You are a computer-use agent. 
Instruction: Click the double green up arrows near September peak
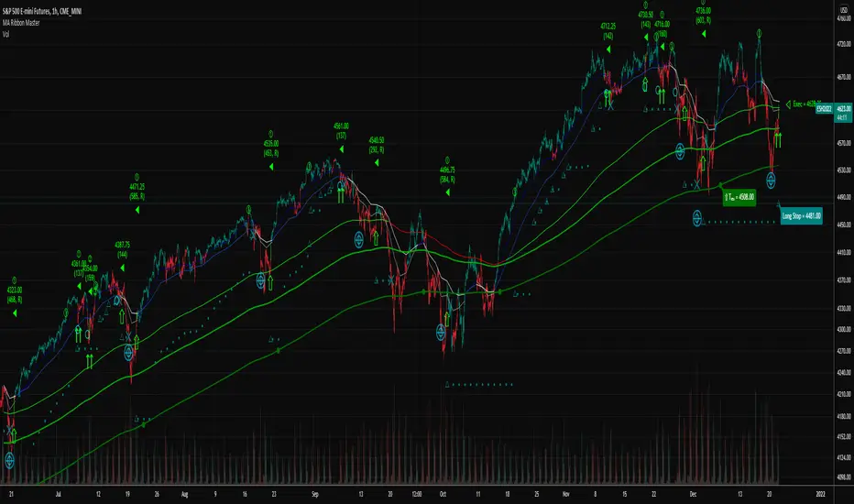341,195
